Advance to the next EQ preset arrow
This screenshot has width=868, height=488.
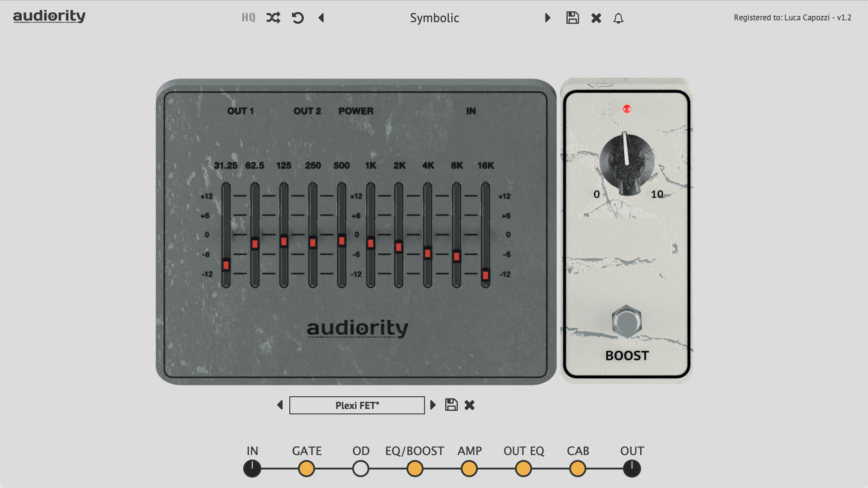click(433, 405)
